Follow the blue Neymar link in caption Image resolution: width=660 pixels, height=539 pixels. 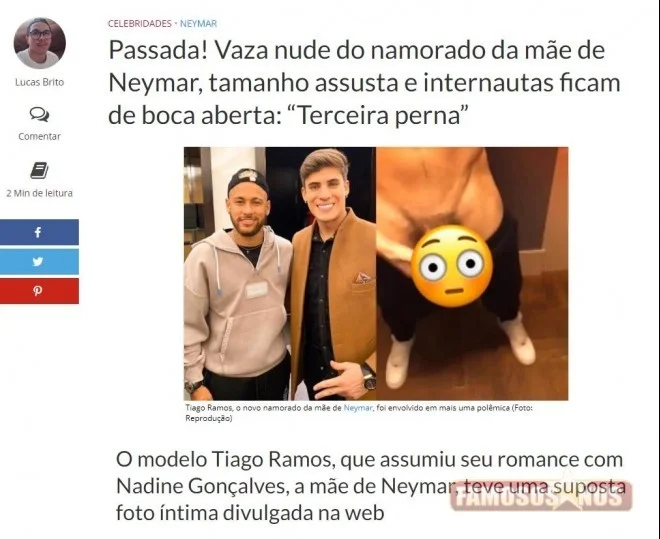[x=358, y=408]
